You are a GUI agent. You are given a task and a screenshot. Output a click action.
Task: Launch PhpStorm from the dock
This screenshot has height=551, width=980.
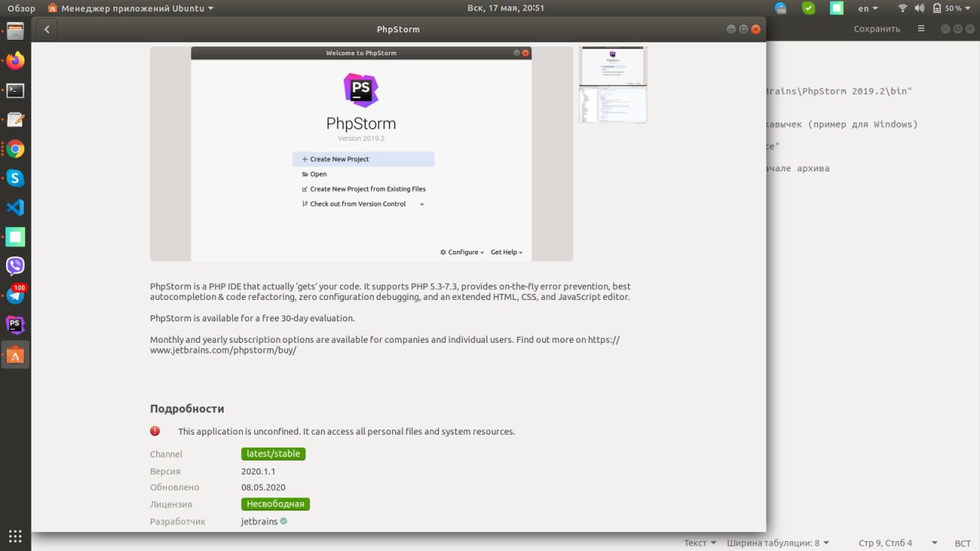click(15, 324)
